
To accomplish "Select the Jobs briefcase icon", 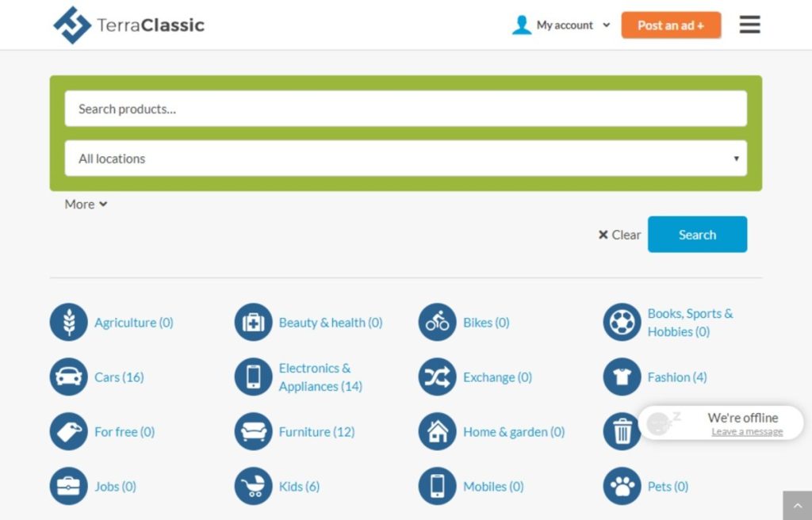I will [x=68, y=486].
